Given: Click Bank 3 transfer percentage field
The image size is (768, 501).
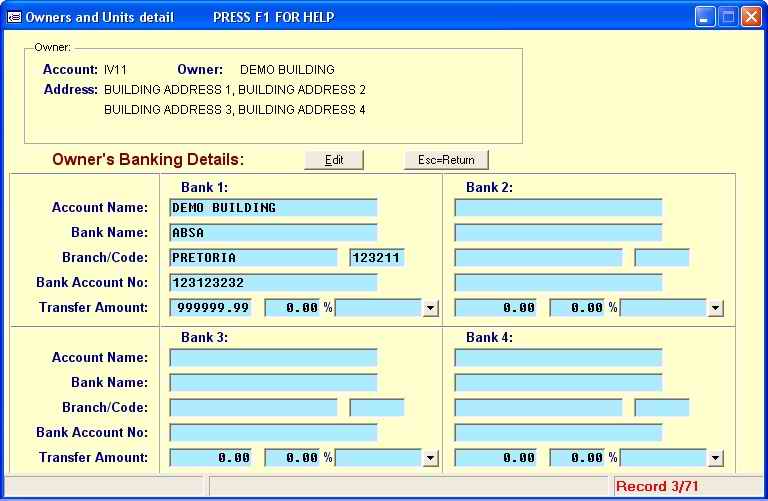Looking at the screenshot, I should click(292, 458).
